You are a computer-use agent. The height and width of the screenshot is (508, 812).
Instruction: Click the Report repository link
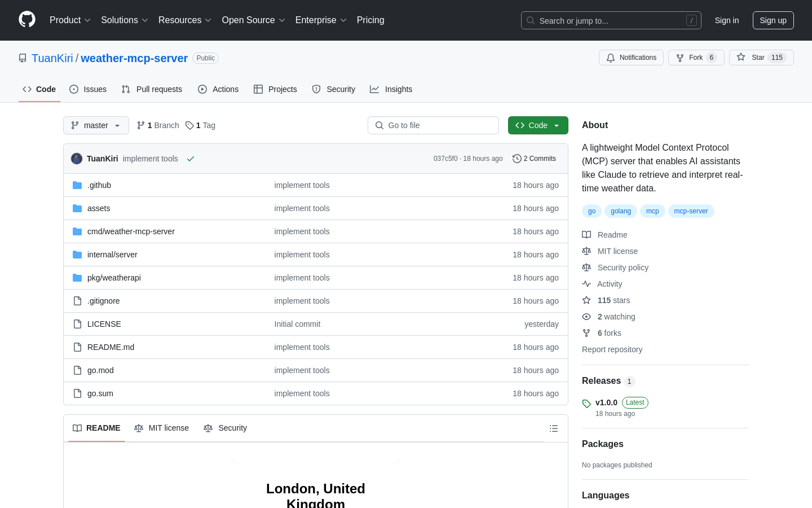[x=612, y=349]
